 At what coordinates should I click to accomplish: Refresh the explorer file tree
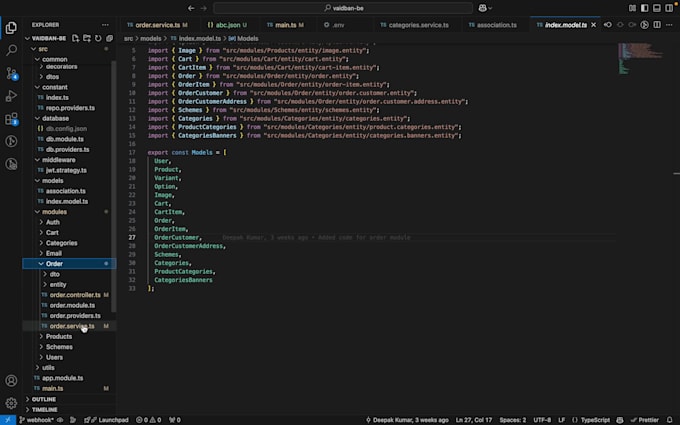click(98, 38)
